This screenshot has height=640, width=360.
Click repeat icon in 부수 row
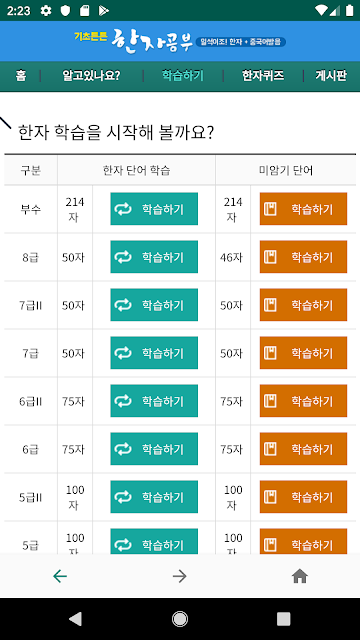coord(123,209)
